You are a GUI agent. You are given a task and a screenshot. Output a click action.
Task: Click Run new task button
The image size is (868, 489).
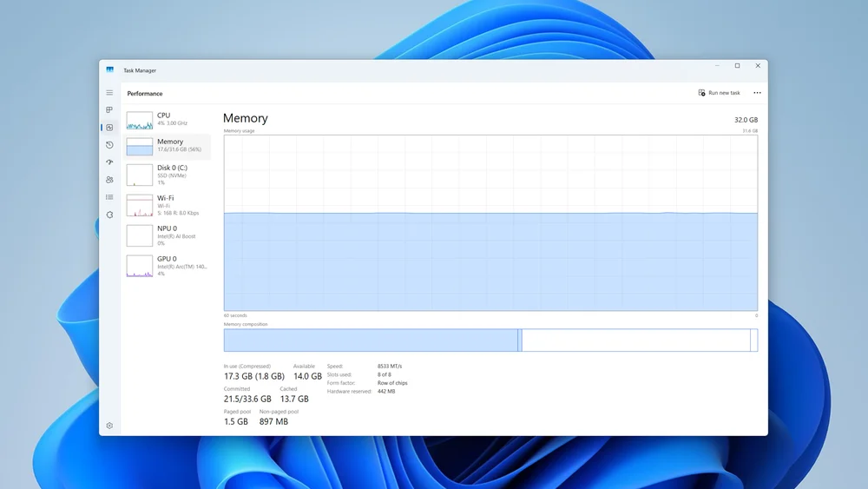tap(719, 93)
